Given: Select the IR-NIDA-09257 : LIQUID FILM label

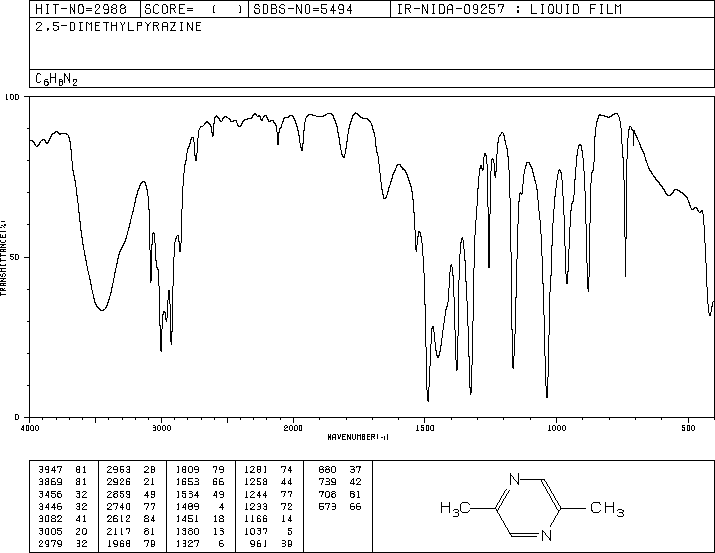Looking at the screenshot, I should coord(509,9).
